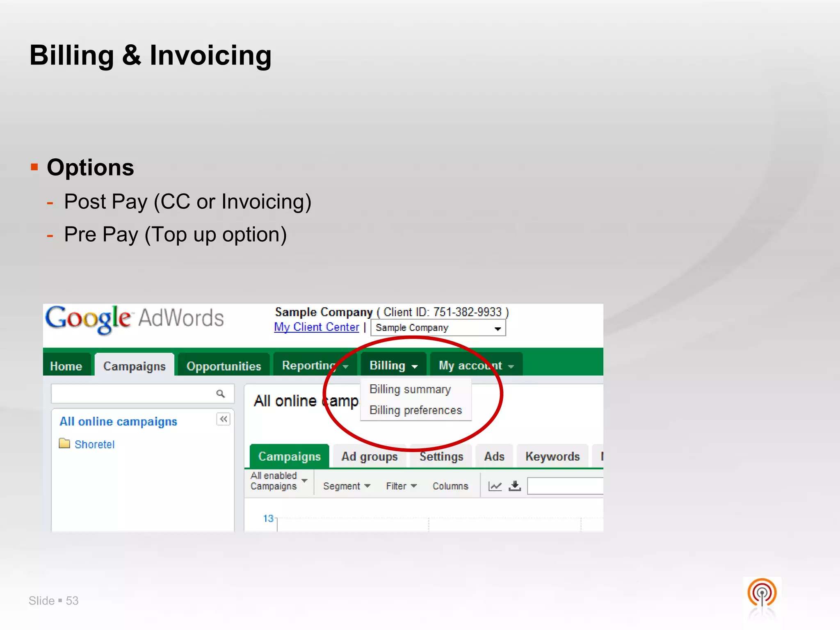Click the Pre Pay (Top up option) bullet
Screen dimensions: 840x630
click(175, 235)
